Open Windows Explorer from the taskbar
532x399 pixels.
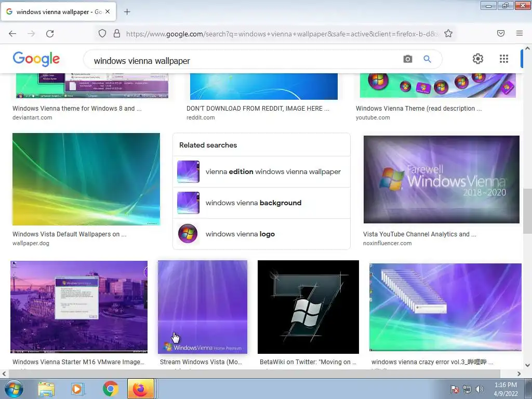46,389
